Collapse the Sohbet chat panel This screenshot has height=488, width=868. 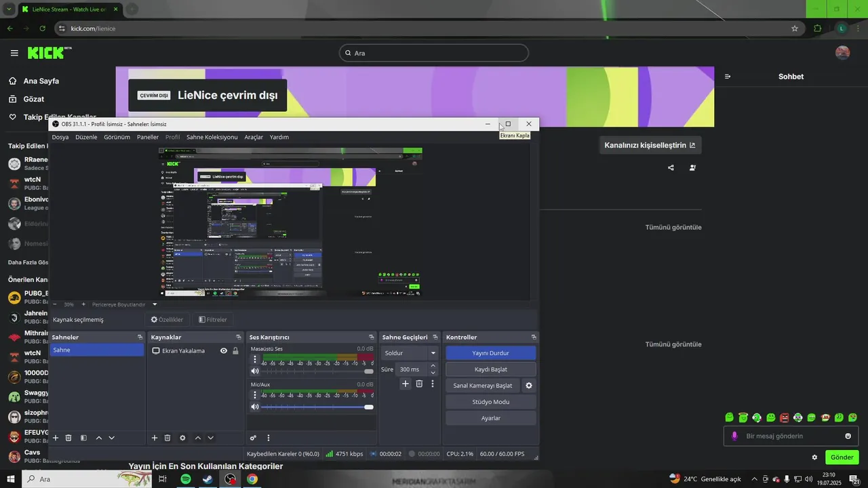tap(728, 77)
